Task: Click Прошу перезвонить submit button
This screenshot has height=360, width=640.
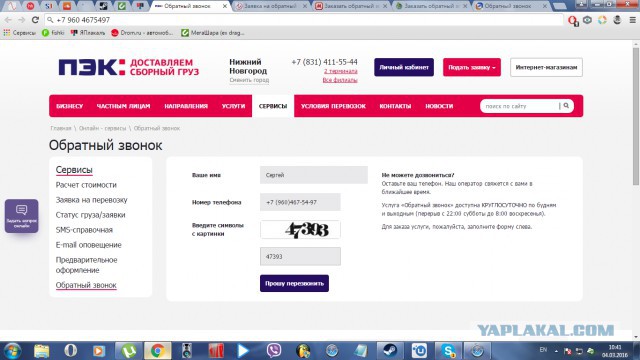Action: coord(294,283)
